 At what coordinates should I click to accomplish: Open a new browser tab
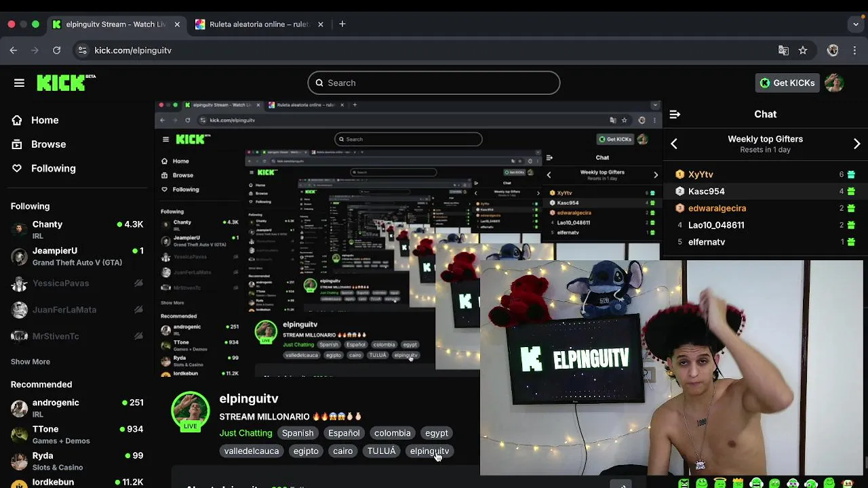click(x=342, y=24)
